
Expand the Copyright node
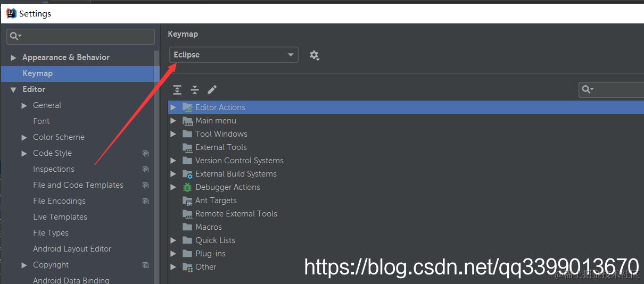(24, 265)
